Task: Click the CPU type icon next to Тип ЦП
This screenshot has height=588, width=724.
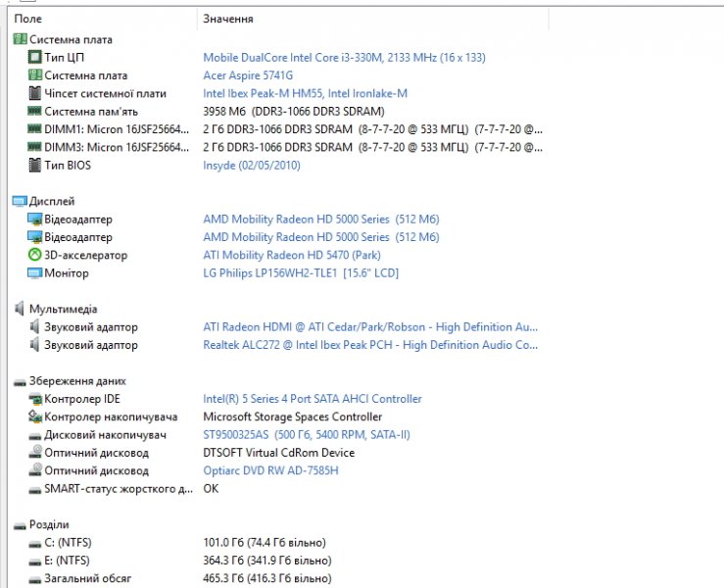Action: pos(35,58)
